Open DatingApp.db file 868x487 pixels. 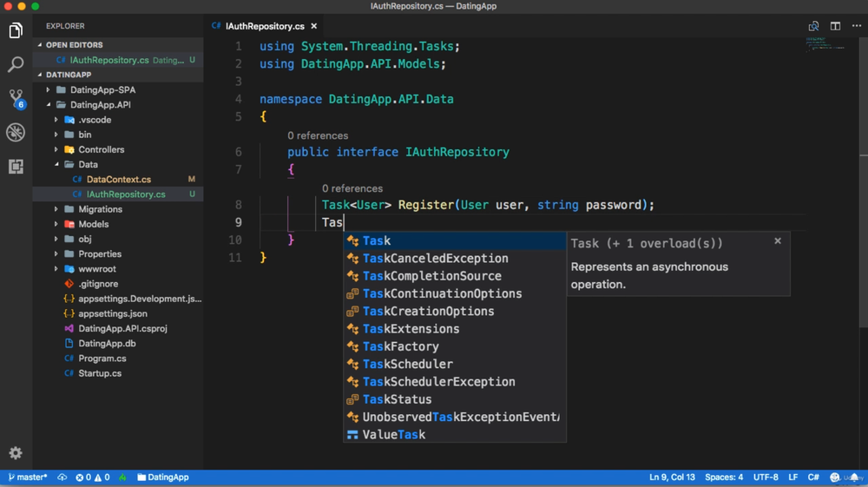[118, 344]
